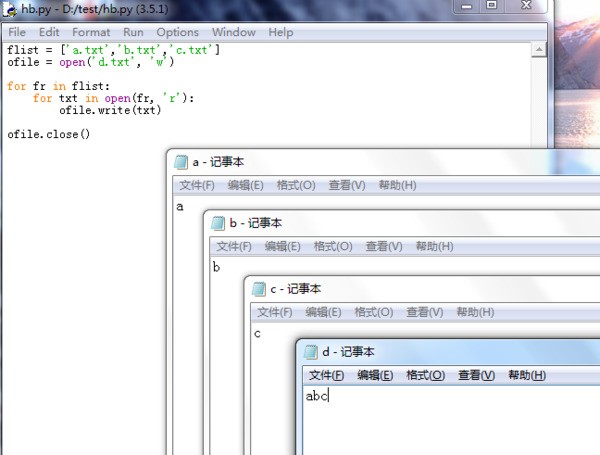This screenshot has height=455, width=600.
Task: Click the ofile.close() line
Action: [x=49, y=134]
